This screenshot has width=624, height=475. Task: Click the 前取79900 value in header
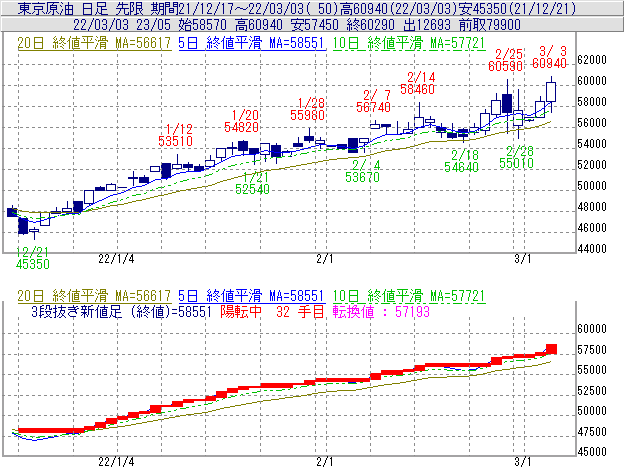point(489,25)
